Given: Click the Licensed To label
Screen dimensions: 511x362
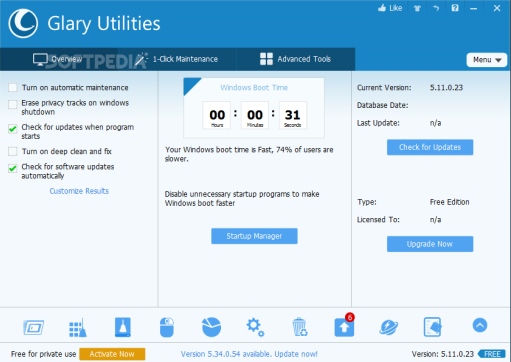Looking at the screenshot, I should tap(378, 220).
